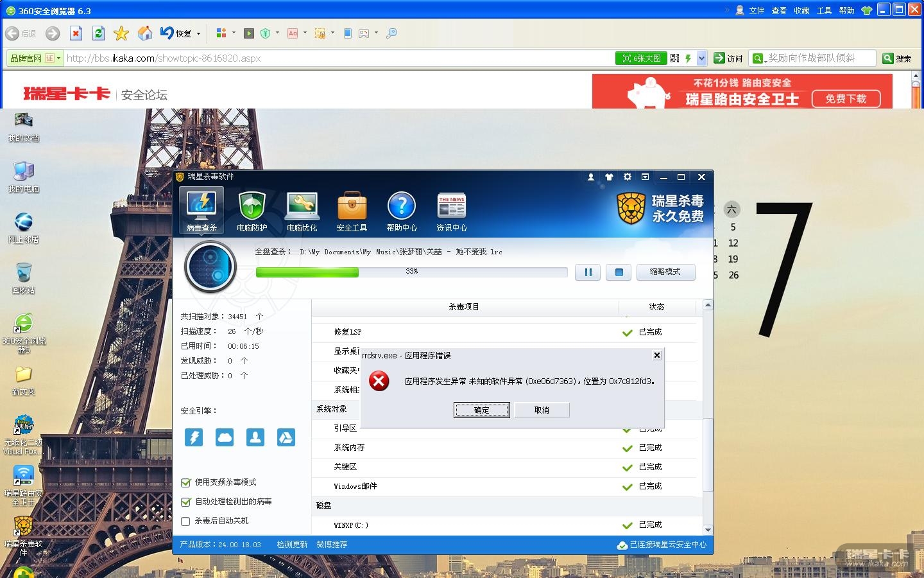Click the green scan progress bar at 33%
This screenshot has height=578, width=924.
pos(411,272)
